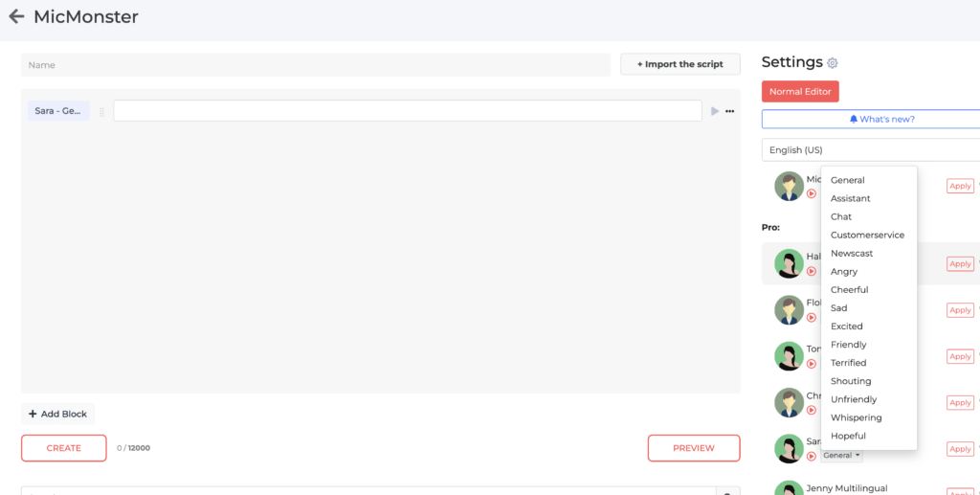This screenshot has width=980, height=495.
Task: Select the Sara - Ge... voice tag
Action: [x=58, y=111]
